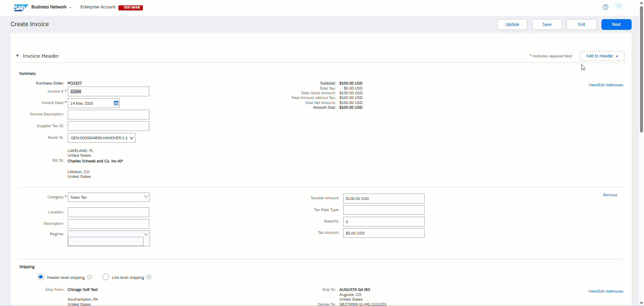
Task: Click the help question mark icon
Action: (x=605, y=7)
